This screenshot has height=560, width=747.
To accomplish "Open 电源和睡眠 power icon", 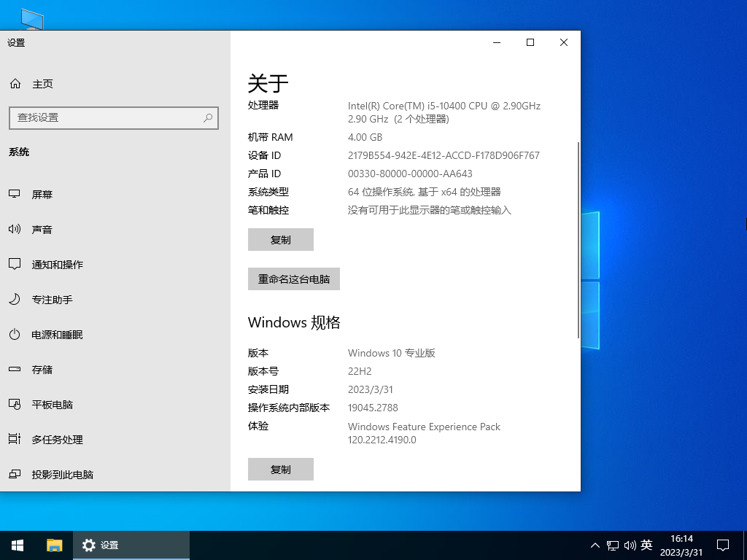I will [x=15, y=335].
